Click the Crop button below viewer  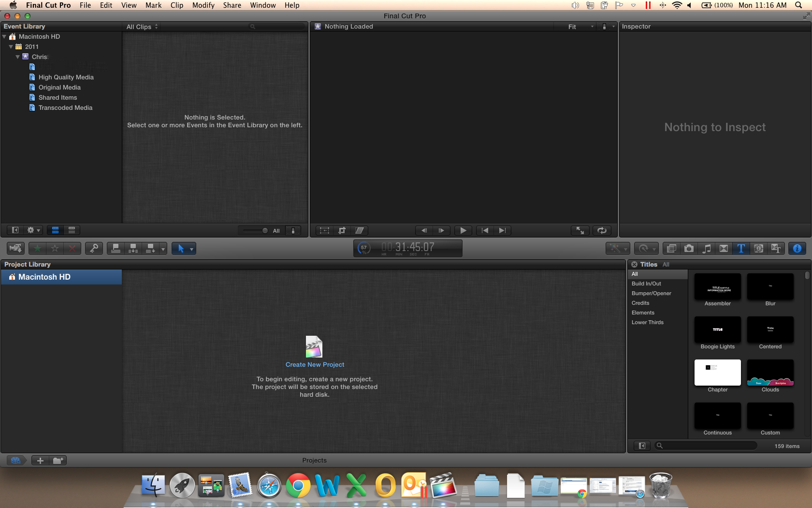342,230
